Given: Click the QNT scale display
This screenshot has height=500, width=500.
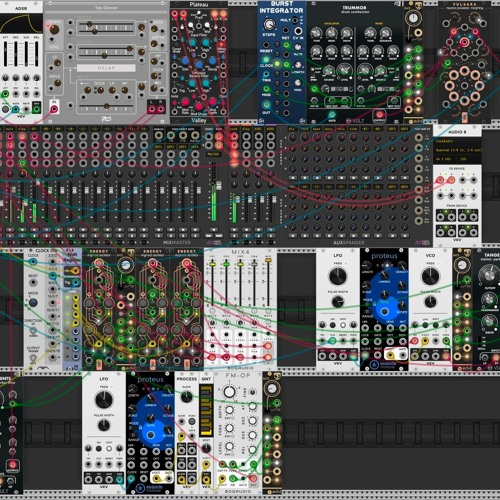Looking at the screenshot, I should pos(206,410).
